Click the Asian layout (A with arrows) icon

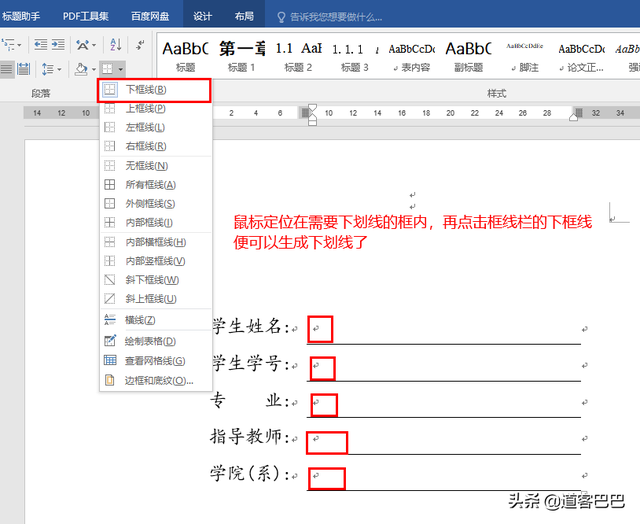tap(83, 45)
